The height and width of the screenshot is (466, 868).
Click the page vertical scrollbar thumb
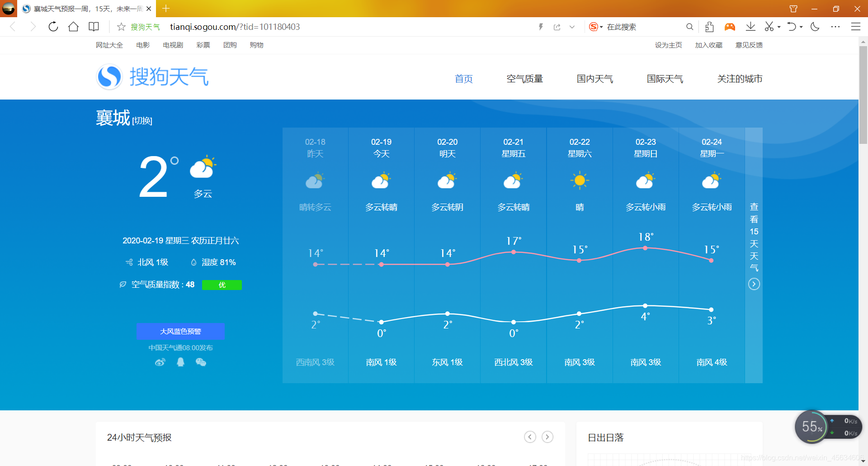(x=863, y=95)
